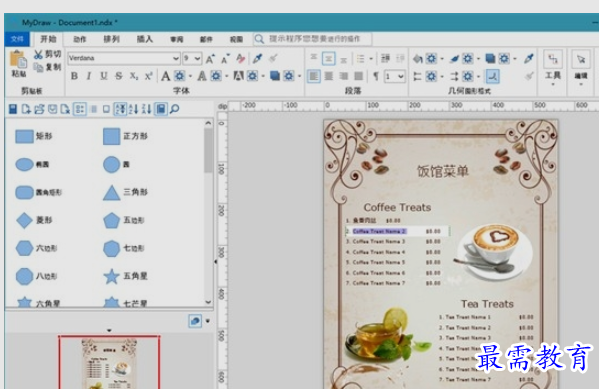This screenshot has width=599, height=389.
Task: Click the Cut (剪切) scissors button
Action: click(x=47, y=54)
